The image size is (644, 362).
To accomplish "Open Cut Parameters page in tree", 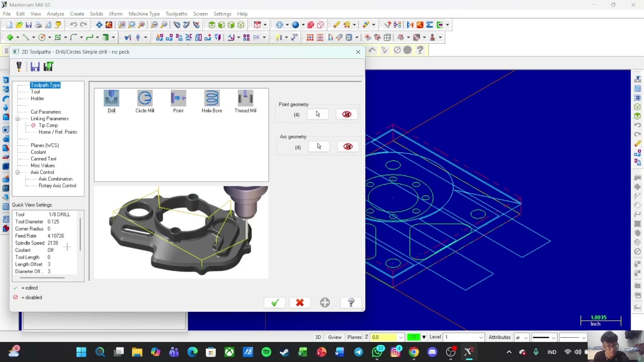I will [x=46, y=112].
